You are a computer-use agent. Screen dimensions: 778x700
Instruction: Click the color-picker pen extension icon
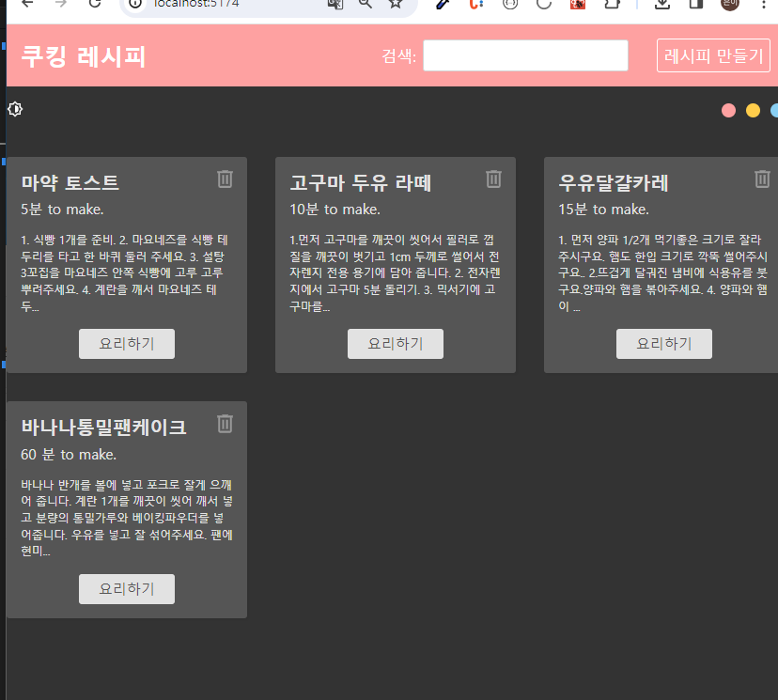443,4
